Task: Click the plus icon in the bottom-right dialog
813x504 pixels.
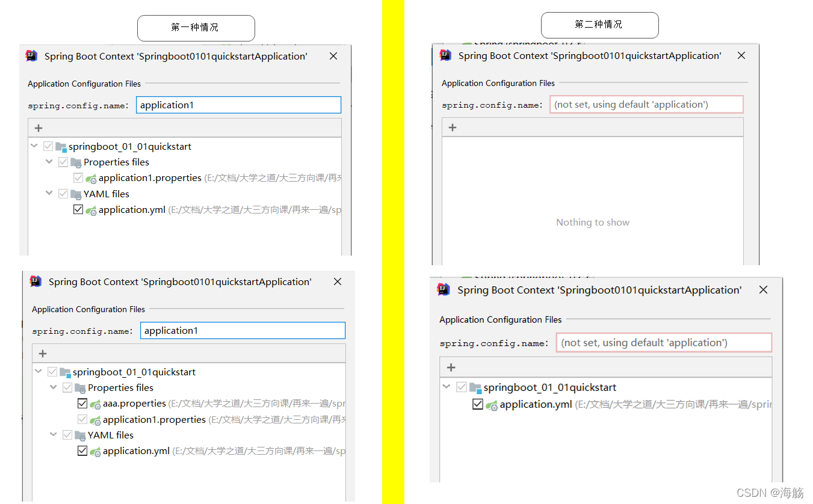Action: (451, 367)
